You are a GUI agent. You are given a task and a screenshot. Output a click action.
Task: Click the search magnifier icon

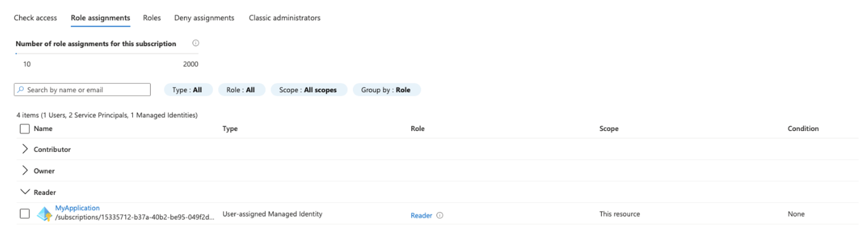coord(21,90)
